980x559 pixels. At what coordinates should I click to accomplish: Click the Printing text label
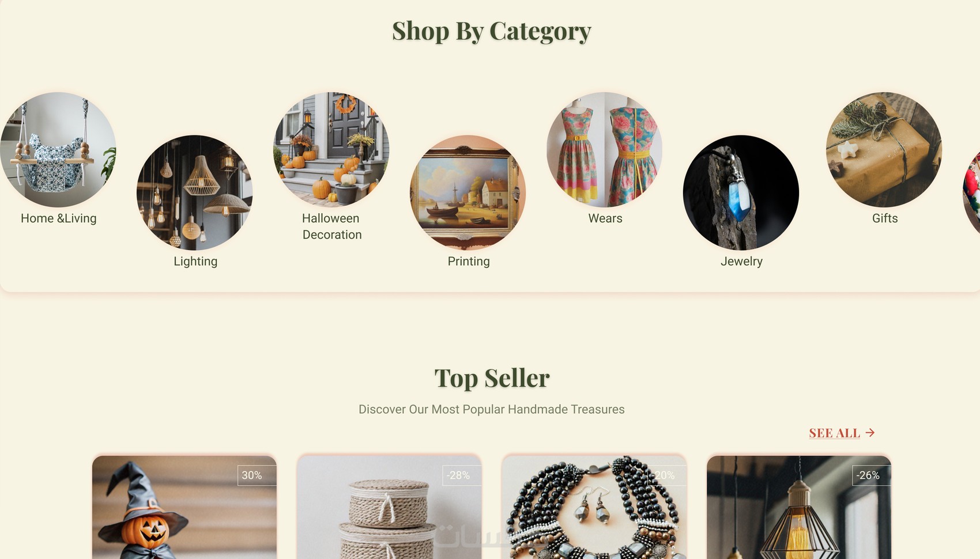coord(469,262)
